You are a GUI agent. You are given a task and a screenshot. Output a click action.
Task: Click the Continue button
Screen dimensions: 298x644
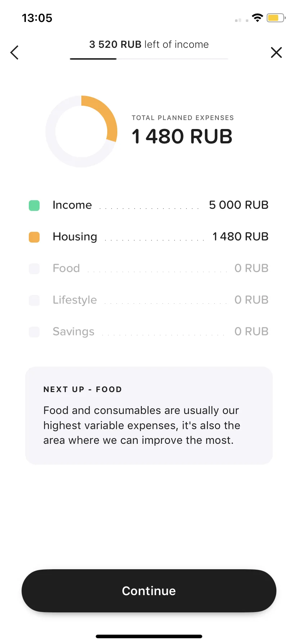coord(149,591)
